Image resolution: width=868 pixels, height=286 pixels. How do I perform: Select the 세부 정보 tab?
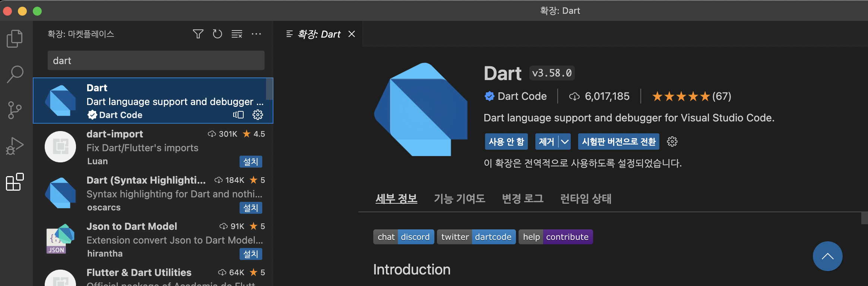point(396,198)
